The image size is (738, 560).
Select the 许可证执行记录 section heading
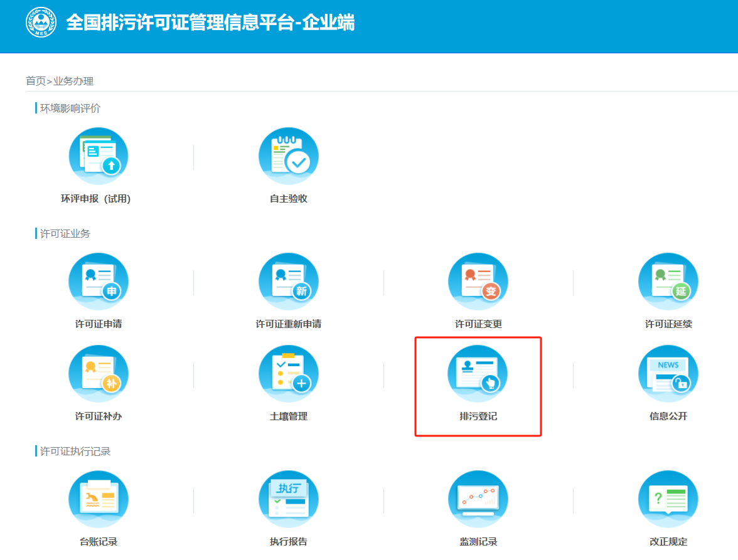(x=75, y=451)
